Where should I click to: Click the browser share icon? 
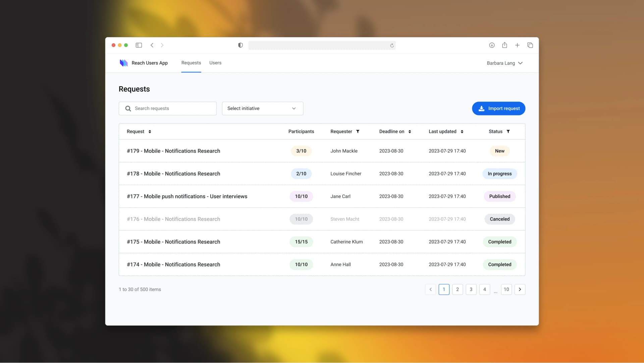(504, 45)
